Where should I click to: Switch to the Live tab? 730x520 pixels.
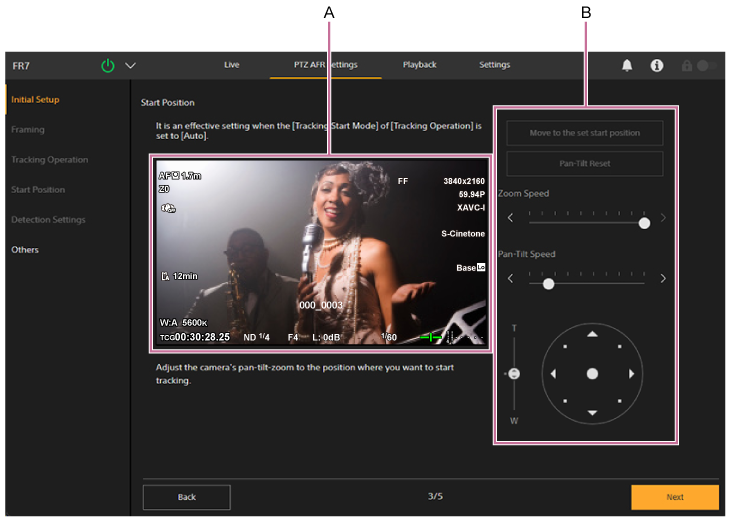click(x=231, y=65)
